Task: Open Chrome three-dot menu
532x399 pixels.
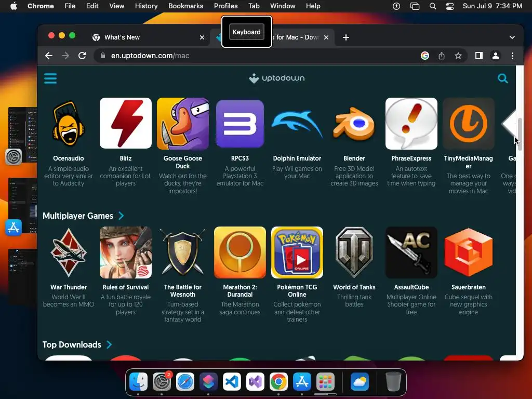Action: coord(512,56)
